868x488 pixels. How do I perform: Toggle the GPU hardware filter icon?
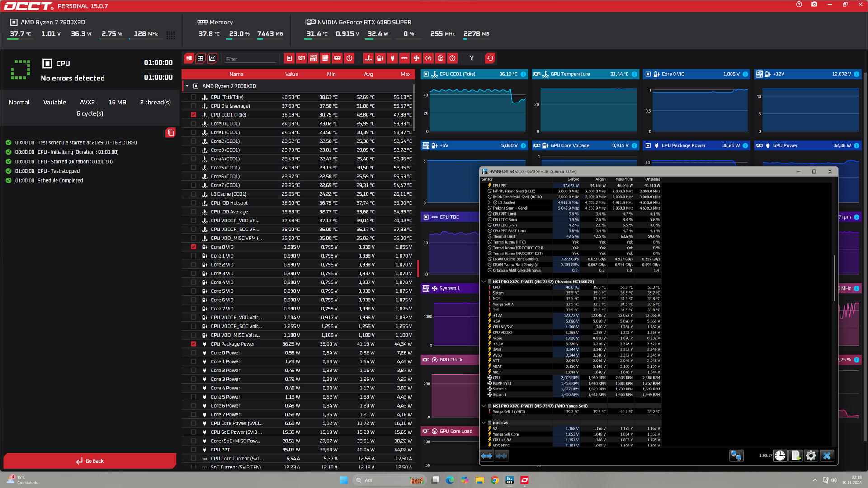[x=302, y=58]
